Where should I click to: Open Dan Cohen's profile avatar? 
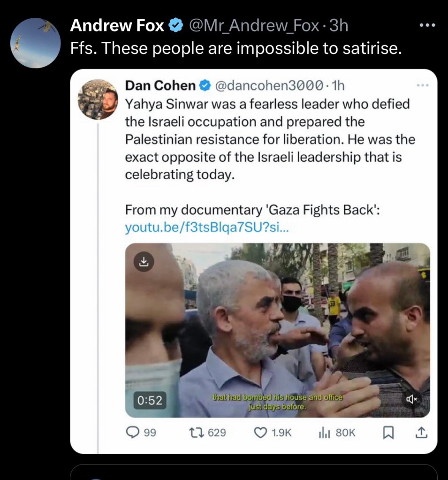pyautogui.click(x=98, y=99)
